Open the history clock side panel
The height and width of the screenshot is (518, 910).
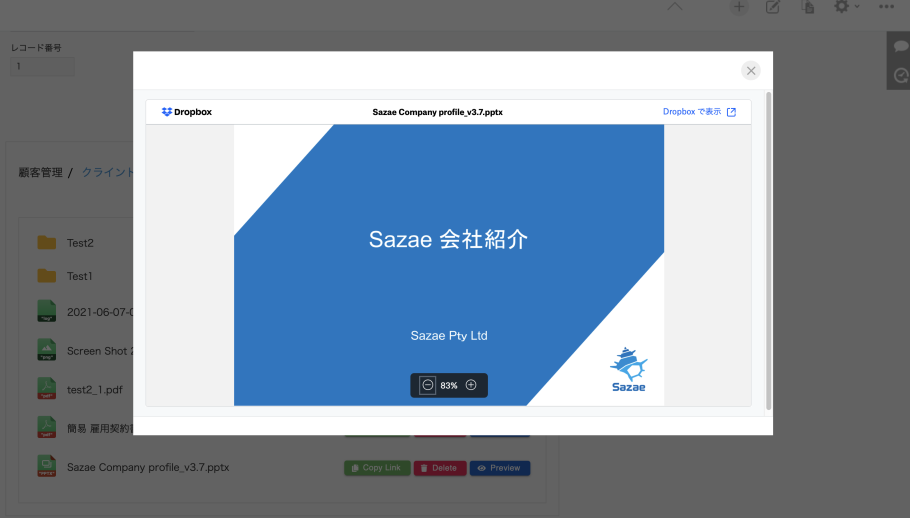point(901,75)
